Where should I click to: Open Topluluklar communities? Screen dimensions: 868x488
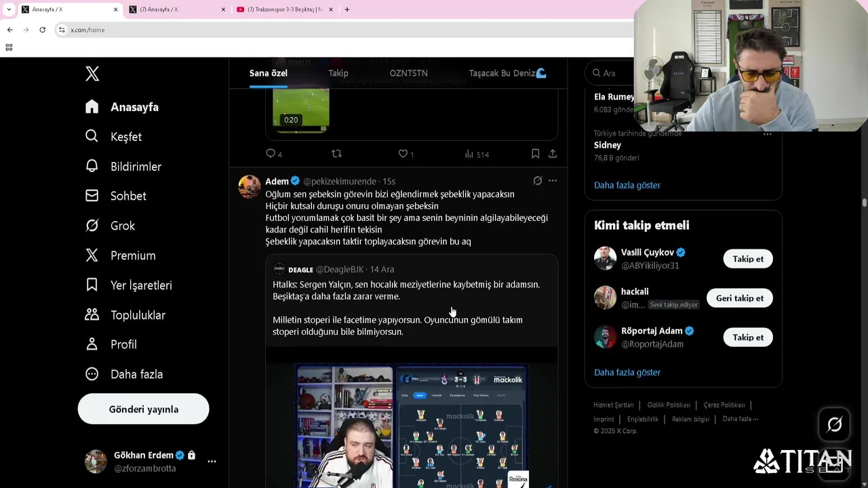point(125,315)
